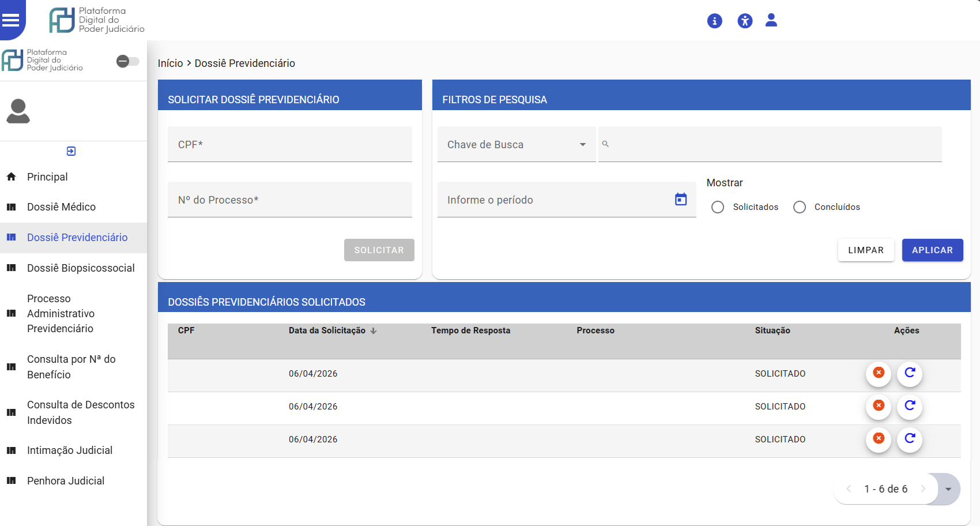Click the CPF column header
The height and width of the screenshot is (526, 980).
(x=186, y=330)
